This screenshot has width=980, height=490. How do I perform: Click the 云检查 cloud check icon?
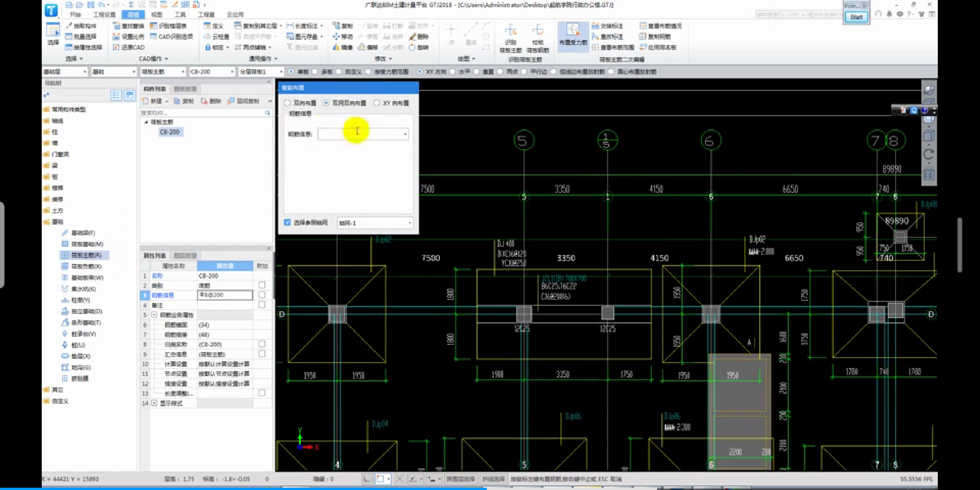point(207,36)
